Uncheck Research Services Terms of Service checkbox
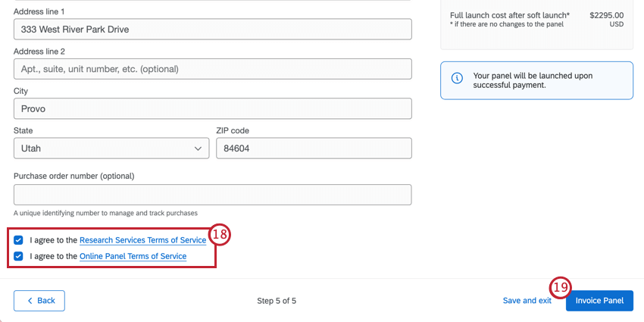 (x=18, y=240)
